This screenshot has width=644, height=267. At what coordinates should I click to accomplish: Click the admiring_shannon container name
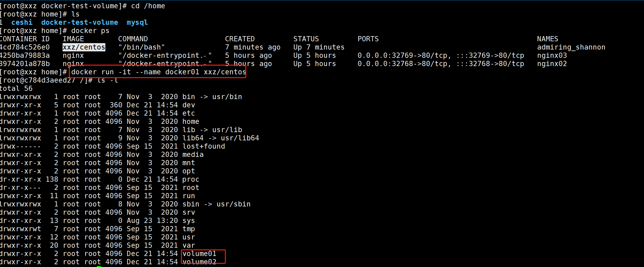click(x=571, y=47)
